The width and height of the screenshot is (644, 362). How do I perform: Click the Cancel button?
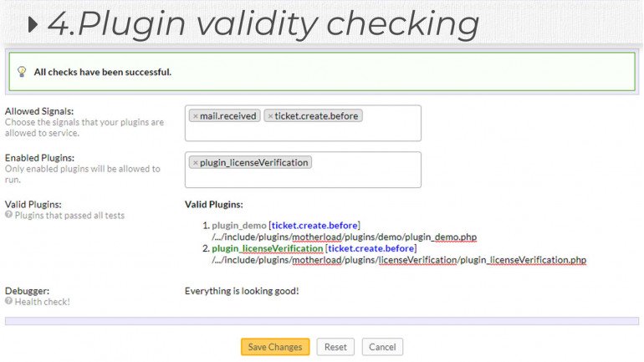pyautogui.click(x=382, y=347)
